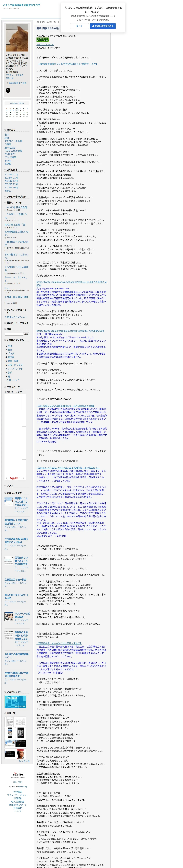Viewport: 183px width, 868px height.
Task: Open the X (Twitter) profile icon
Action: click(x=8, y=90)
